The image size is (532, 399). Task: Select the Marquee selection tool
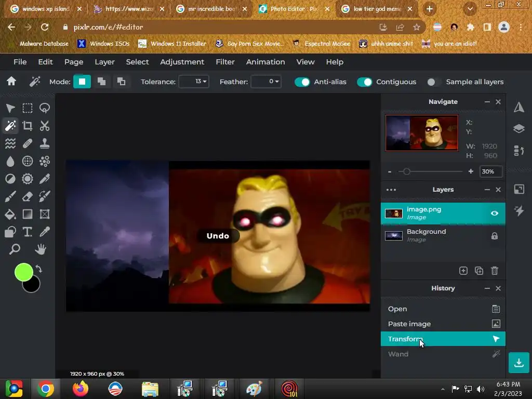(x=28, y=108)
